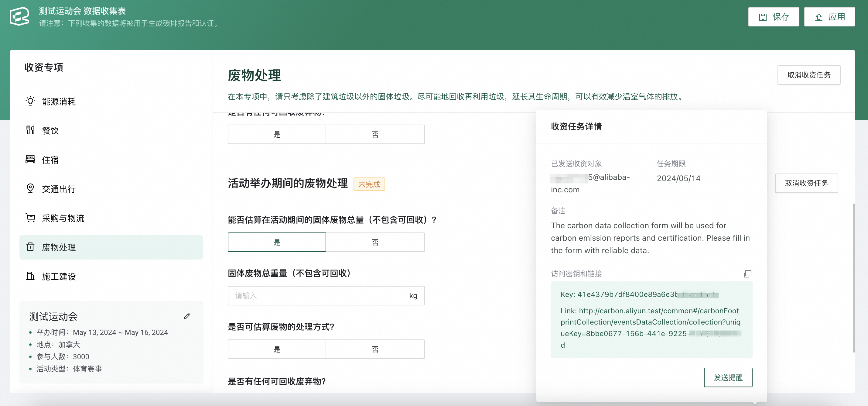Click the trash bin icon beside 废物处理

30,247
